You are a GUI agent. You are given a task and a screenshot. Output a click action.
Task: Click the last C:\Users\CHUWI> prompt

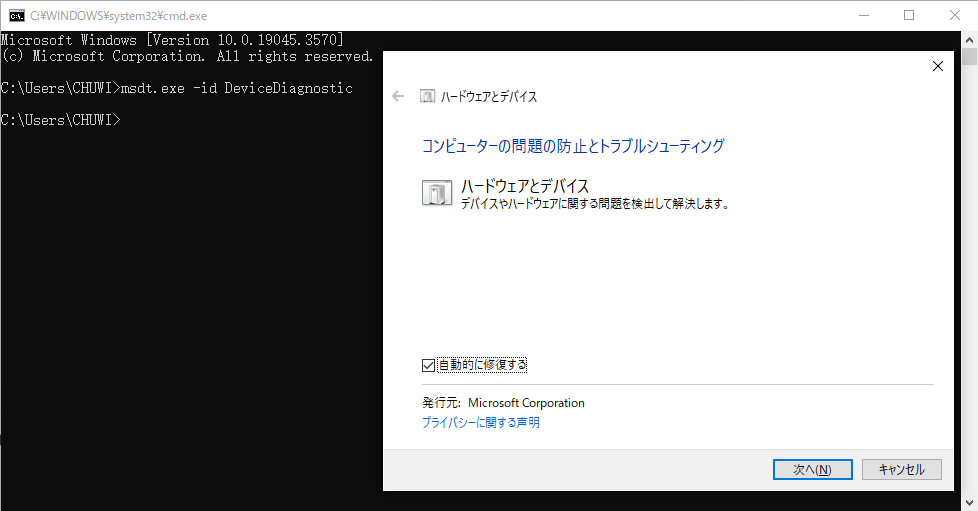click(x=61, y=120)
